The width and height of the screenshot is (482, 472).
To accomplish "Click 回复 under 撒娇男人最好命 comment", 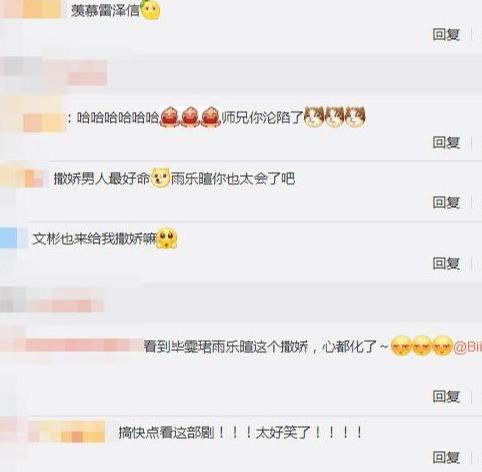I will tap(446, 202).
